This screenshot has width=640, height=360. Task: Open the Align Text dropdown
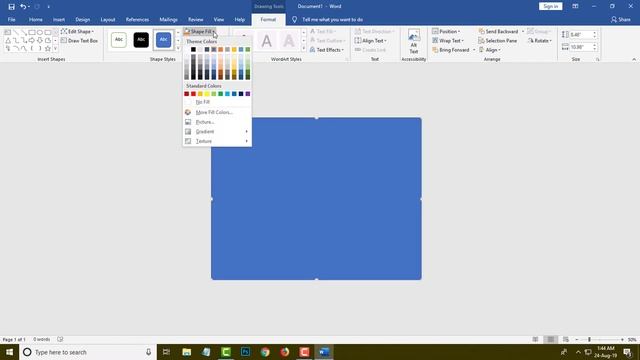370,41
